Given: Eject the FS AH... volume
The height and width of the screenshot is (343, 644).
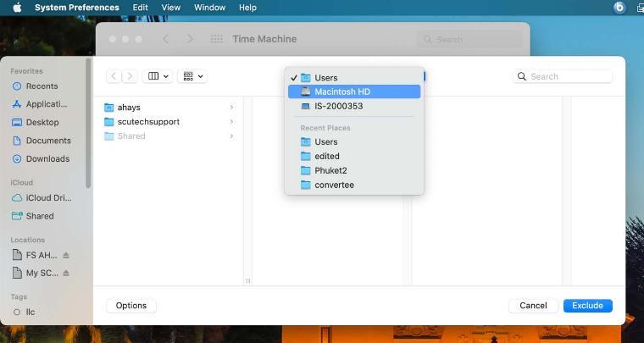Looking at the screenshot, I should click(66, 255).
